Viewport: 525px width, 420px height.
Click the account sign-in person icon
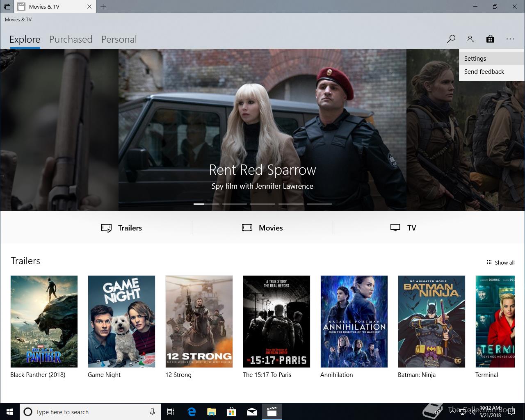(470, 39)
